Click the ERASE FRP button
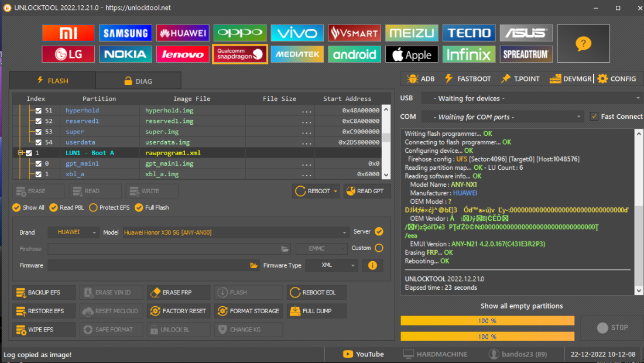This screenshot has width=644, height=363. (x=179, y=292)
